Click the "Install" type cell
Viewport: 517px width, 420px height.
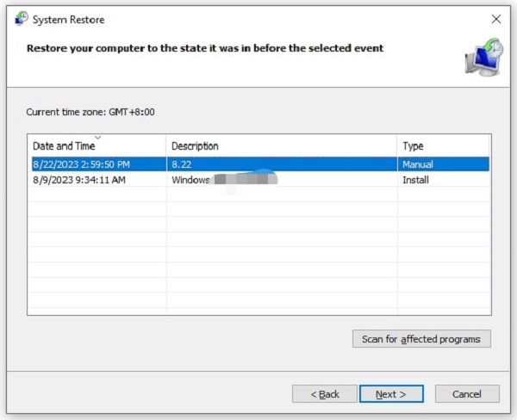click(415, 180)
